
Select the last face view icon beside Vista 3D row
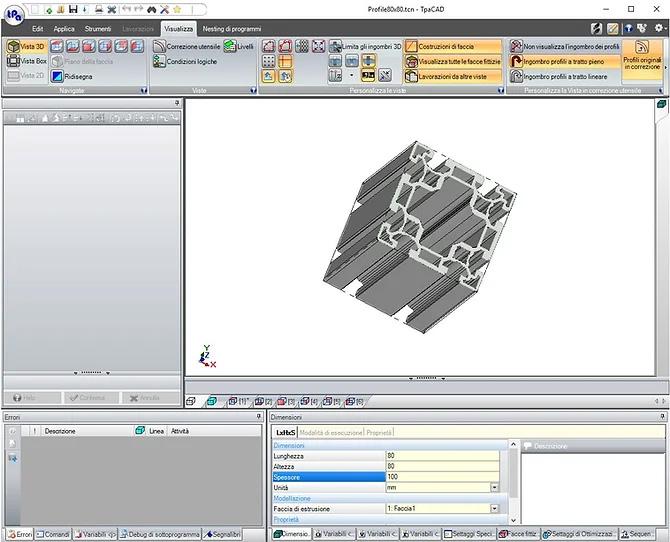(137, 46)
